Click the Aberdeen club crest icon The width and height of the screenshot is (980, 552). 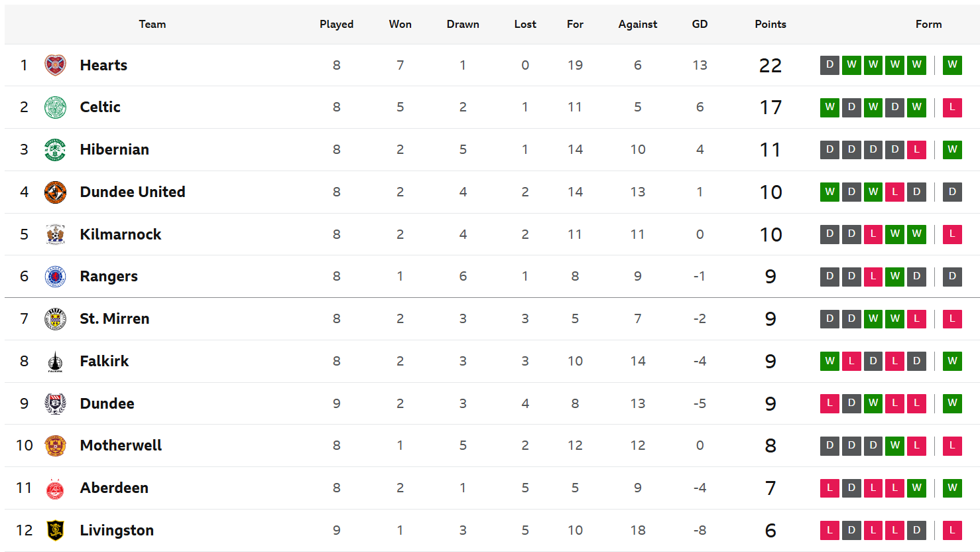[x=55, y=488]
